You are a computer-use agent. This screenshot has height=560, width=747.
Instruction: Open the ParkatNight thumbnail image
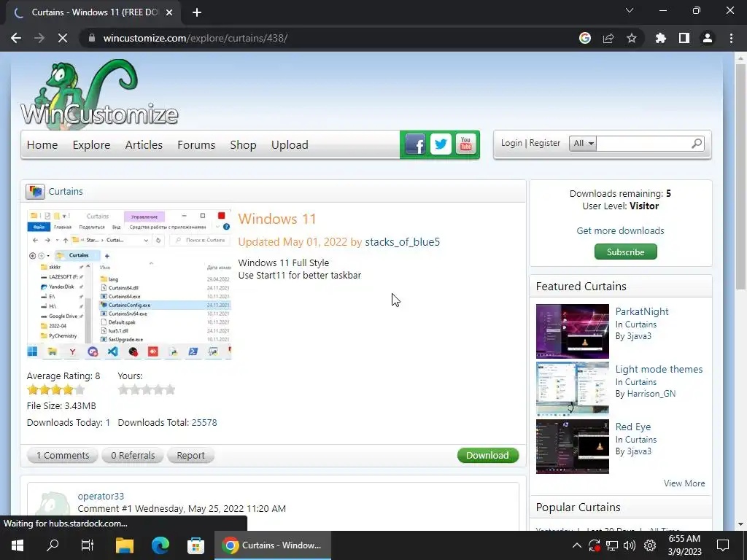coord(572,332)
